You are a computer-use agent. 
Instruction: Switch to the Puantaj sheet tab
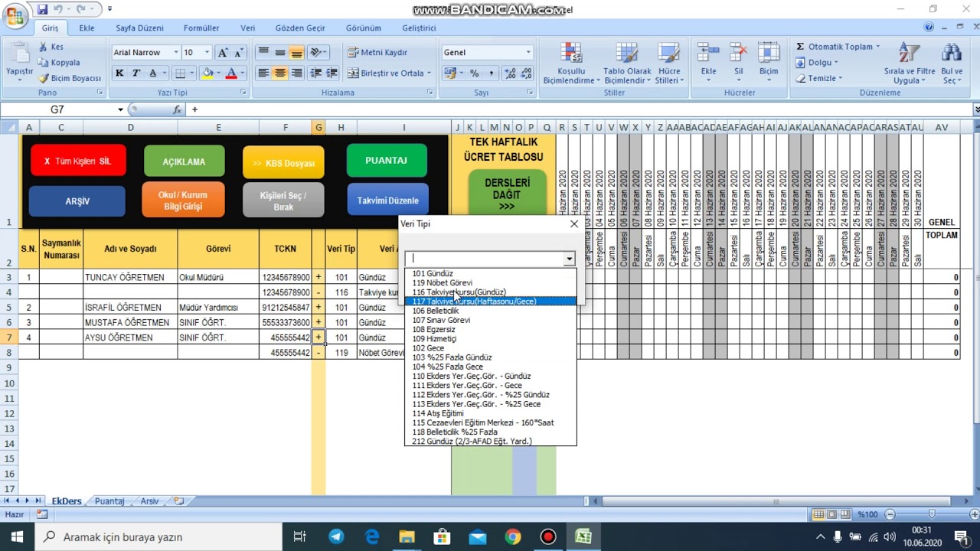[x=109, y=501]
